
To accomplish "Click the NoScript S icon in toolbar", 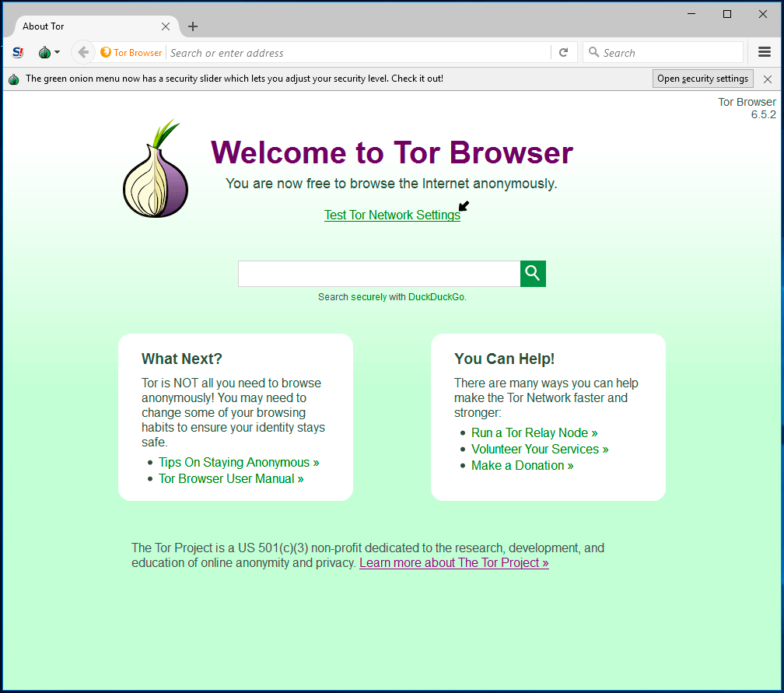I will click(x=18, y=52).
